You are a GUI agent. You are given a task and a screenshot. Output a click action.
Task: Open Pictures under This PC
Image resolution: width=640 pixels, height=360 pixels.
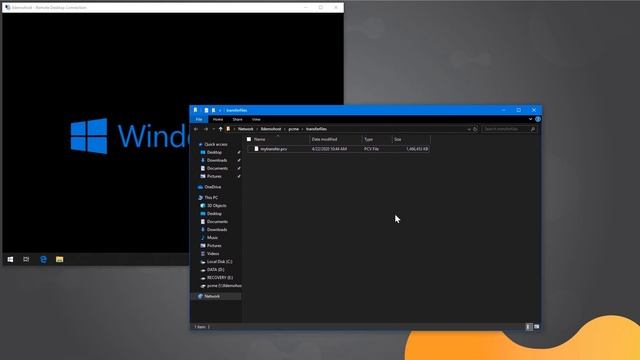(x=214, y=246)
